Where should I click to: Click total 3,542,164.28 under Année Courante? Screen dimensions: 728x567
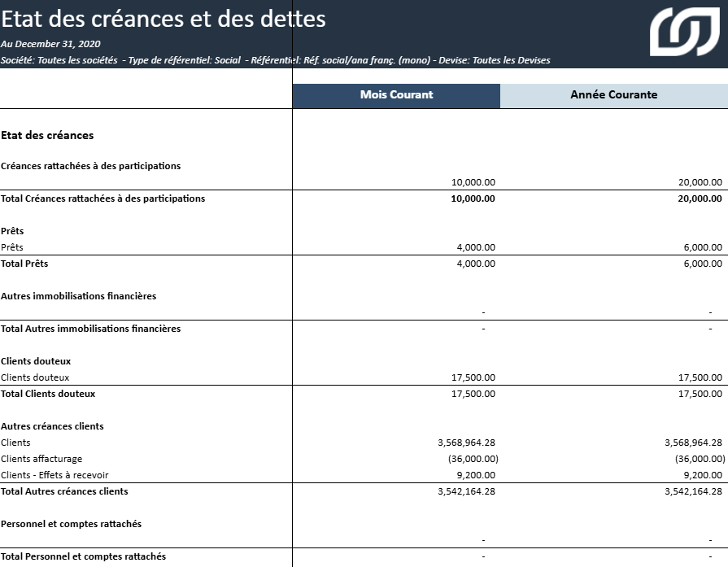[693, 491]
